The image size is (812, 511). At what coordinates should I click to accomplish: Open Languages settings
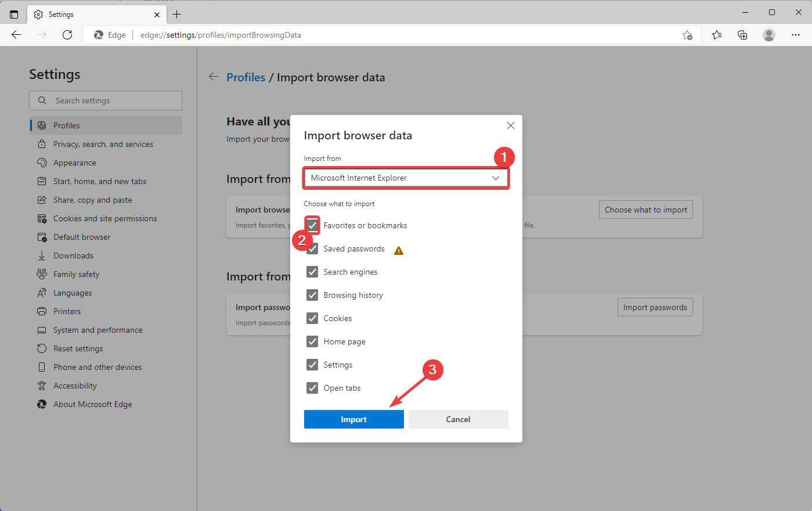click(106, 293)
